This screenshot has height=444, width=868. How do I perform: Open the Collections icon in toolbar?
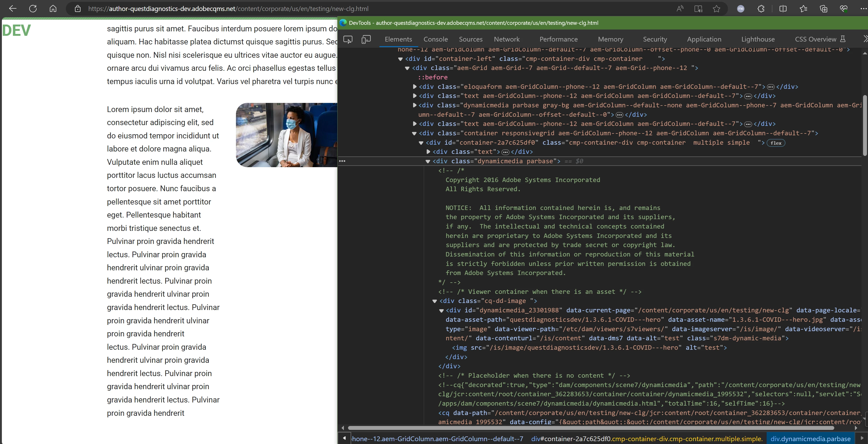tap(823, 9)
